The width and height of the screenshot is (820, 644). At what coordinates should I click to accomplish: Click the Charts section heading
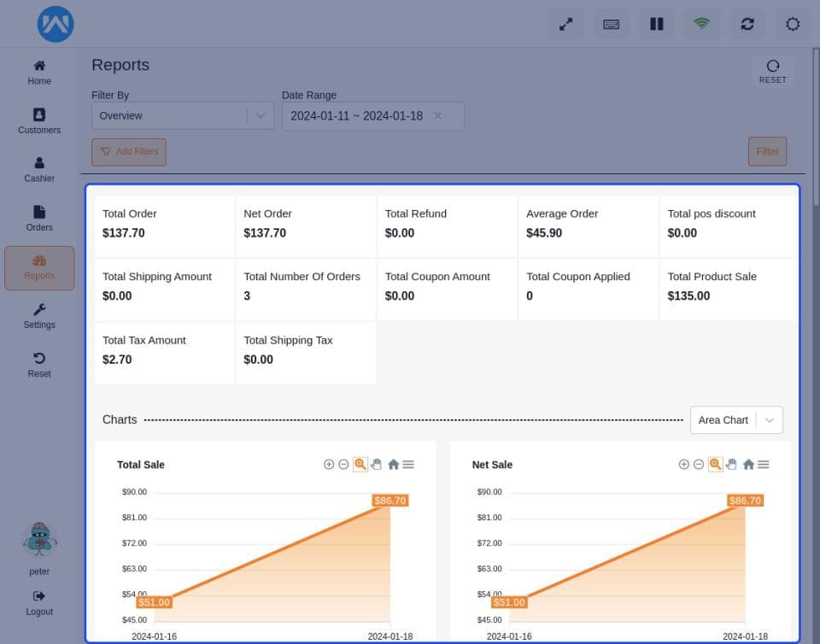coord(120,419)
